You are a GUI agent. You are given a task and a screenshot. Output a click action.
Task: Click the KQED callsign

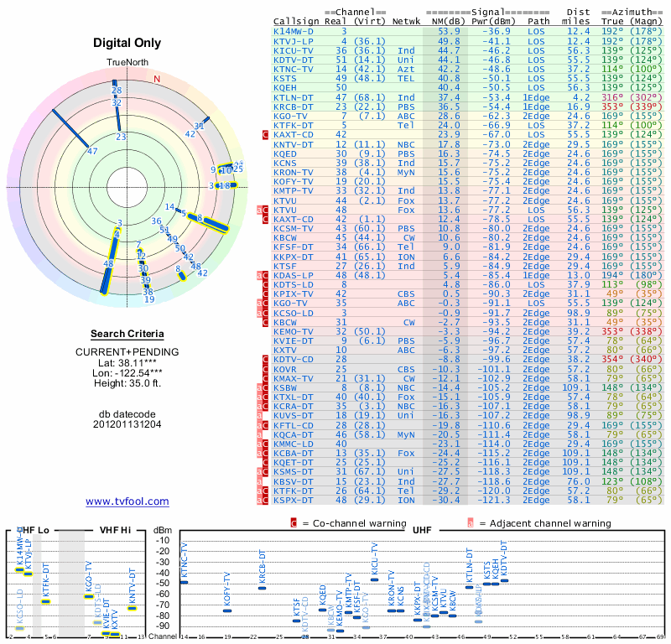285,154
